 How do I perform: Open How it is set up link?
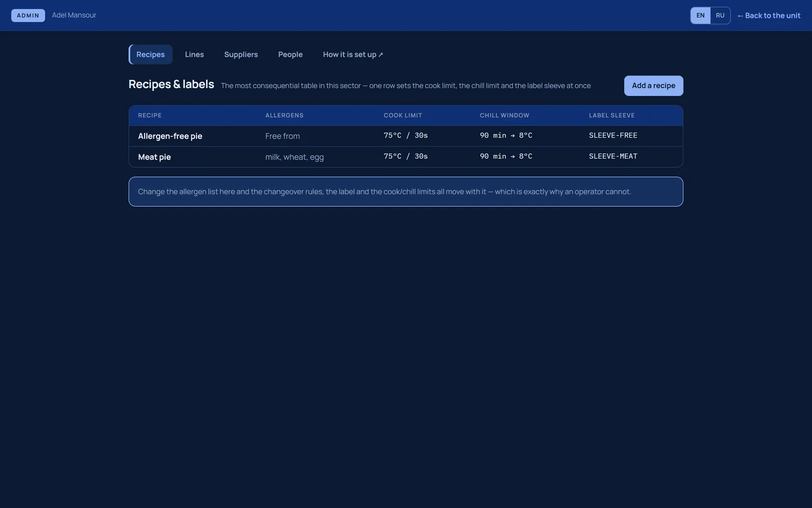[353, 54]
